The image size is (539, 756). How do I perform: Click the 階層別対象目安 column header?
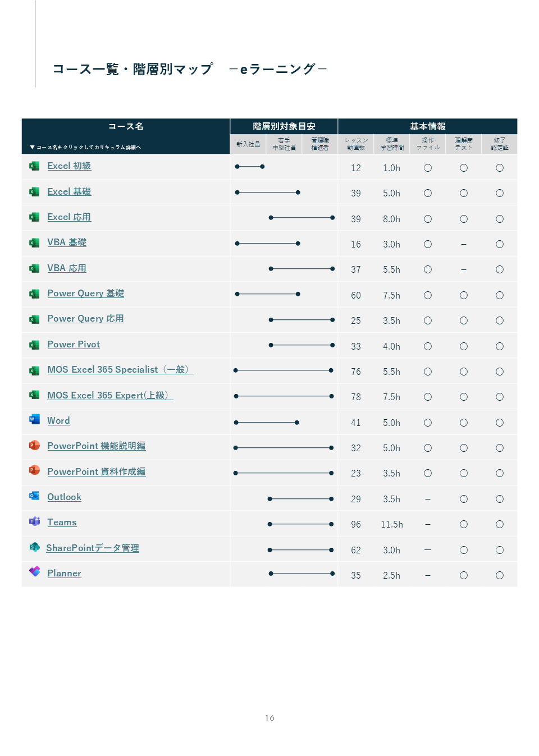[x=284, y=126]
